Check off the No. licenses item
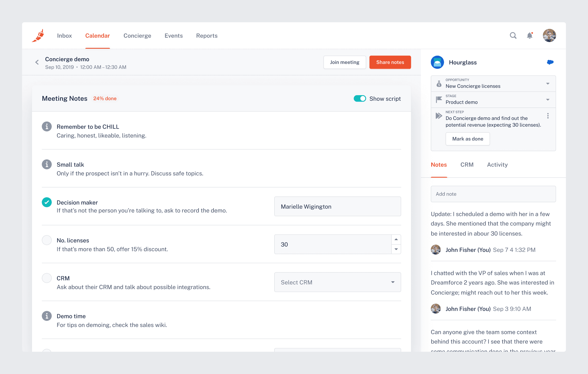This screenshot has height=374, width=588. pos(47,240)
